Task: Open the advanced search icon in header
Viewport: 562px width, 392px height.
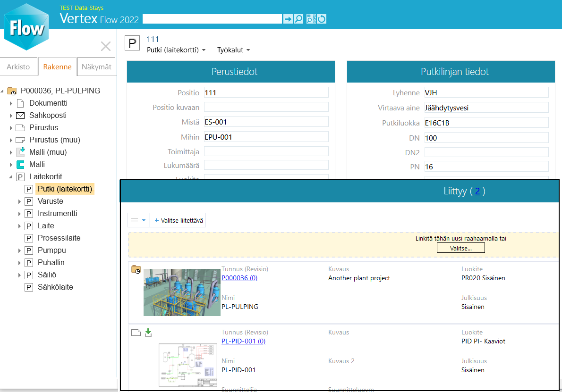Action: (311, 19)
